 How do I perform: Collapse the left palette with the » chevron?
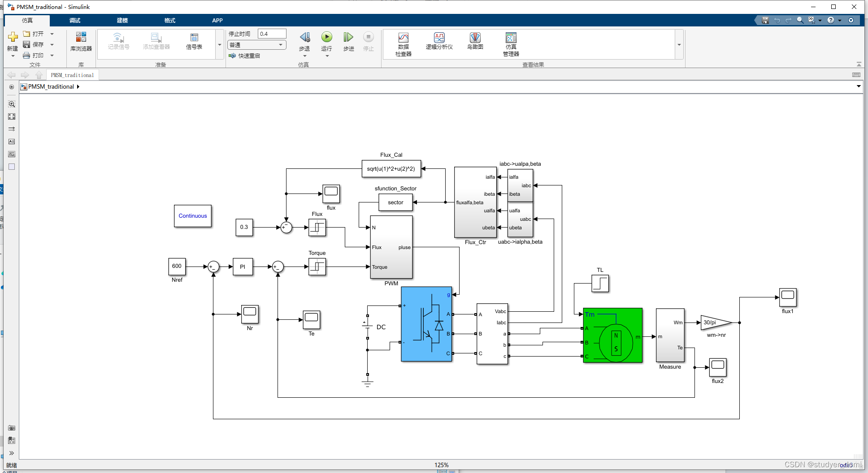[12, 453]
